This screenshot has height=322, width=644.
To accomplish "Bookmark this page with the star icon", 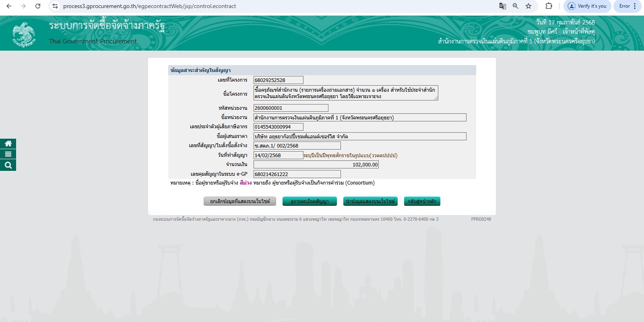I will pos(528,6).
